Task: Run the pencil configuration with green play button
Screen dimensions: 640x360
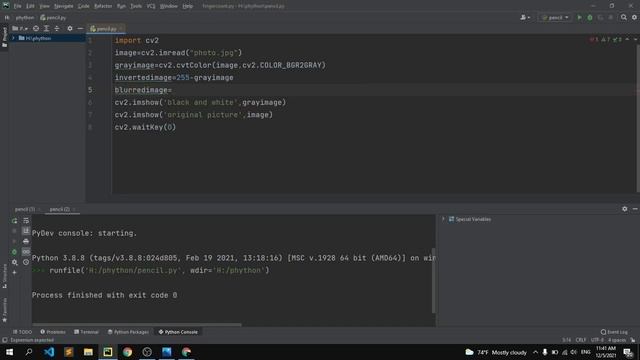Action: point(579,18)
